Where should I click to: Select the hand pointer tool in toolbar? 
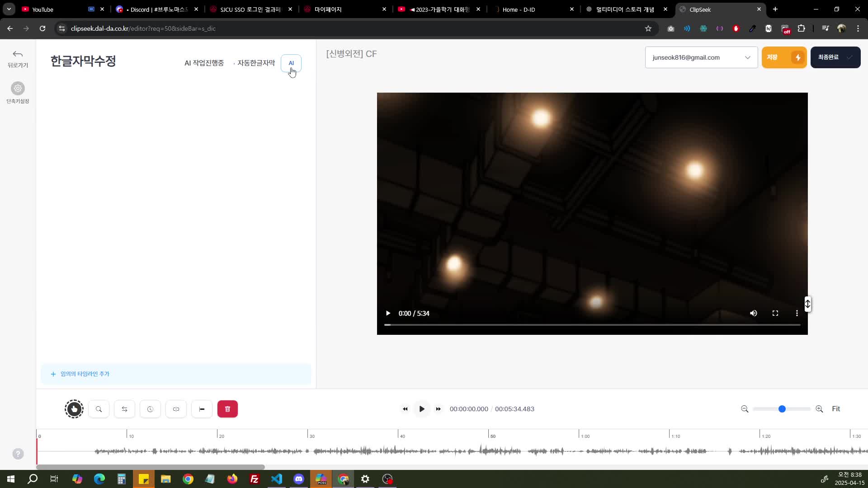(74, 409)
